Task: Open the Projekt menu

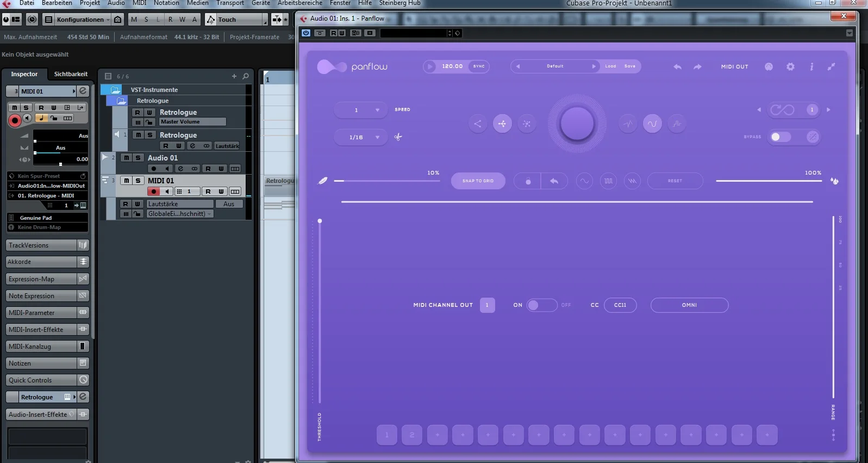Action: point(90,3)
